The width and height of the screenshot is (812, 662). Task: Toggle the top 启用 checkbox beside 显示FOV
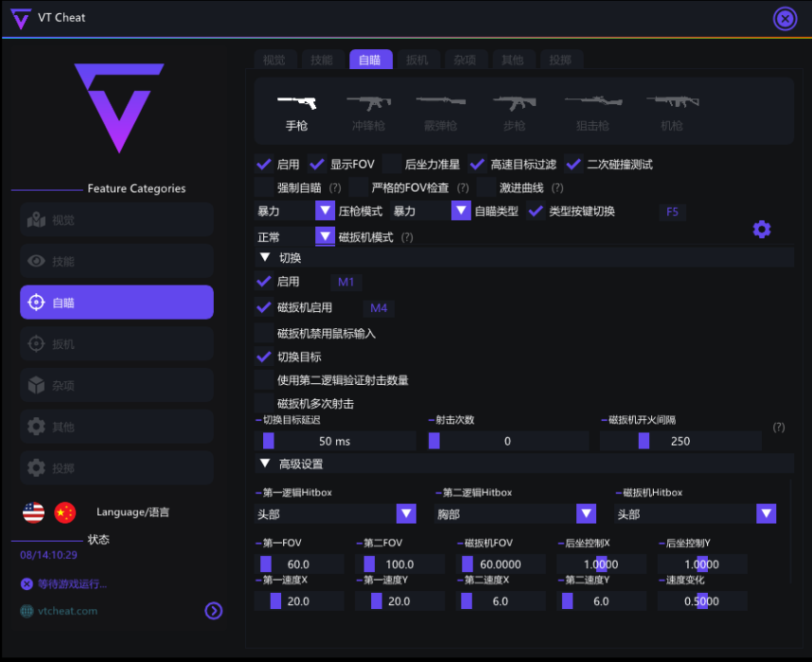[x=264, y=165]
